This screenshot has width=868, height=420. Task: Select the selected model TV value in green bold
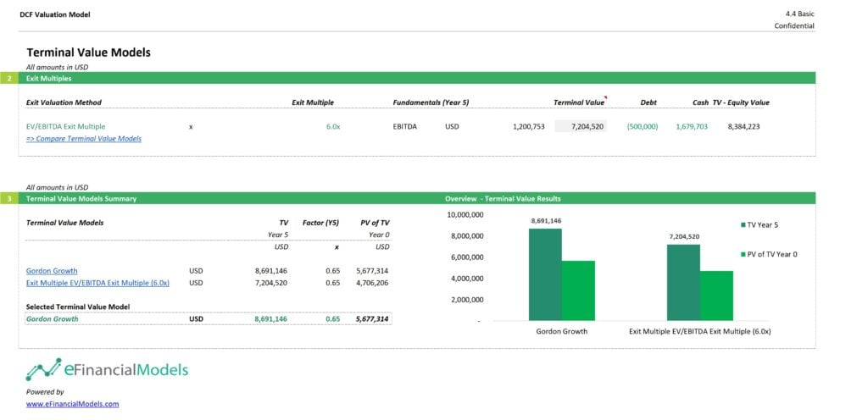pos(270,319)
